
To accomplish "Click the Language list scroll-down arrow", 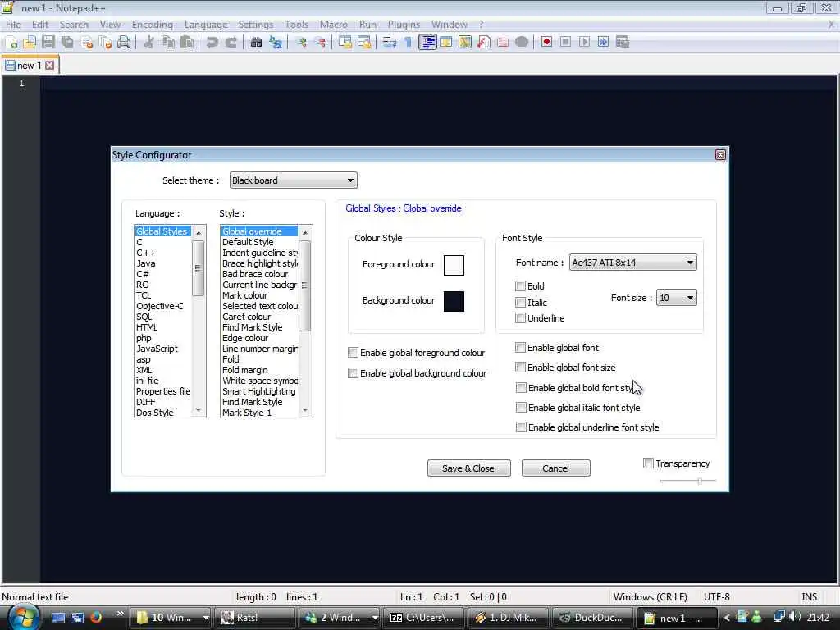I will [x=199, y=411].
